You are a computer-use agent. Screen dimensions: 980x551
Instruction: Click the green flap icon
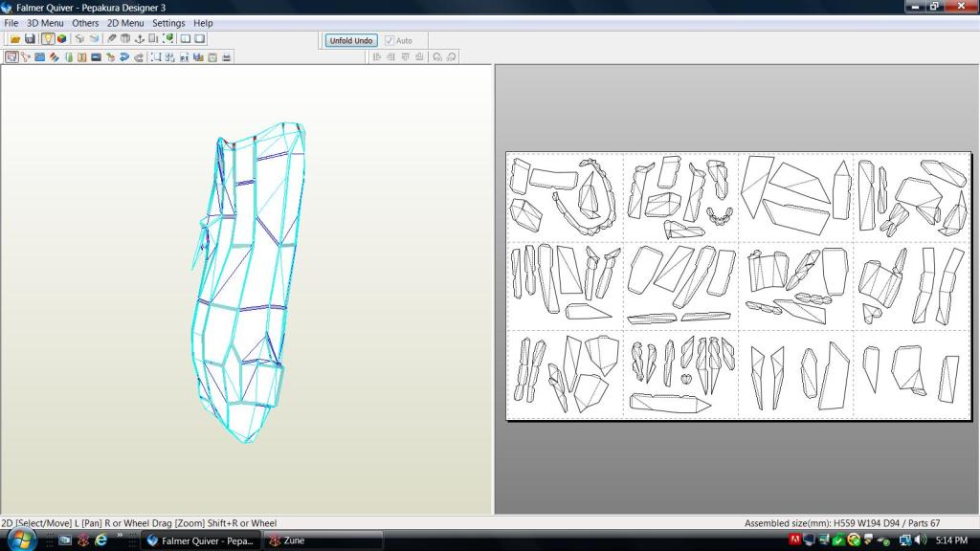[x=68, y=56]
